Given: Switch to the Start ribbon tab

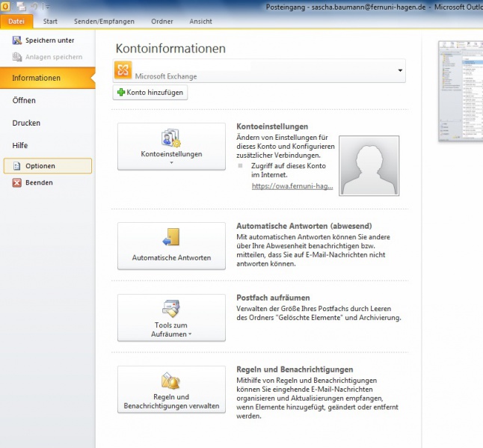Looking at the screenshot, I should pyautogui.click(x=50, y=22).
